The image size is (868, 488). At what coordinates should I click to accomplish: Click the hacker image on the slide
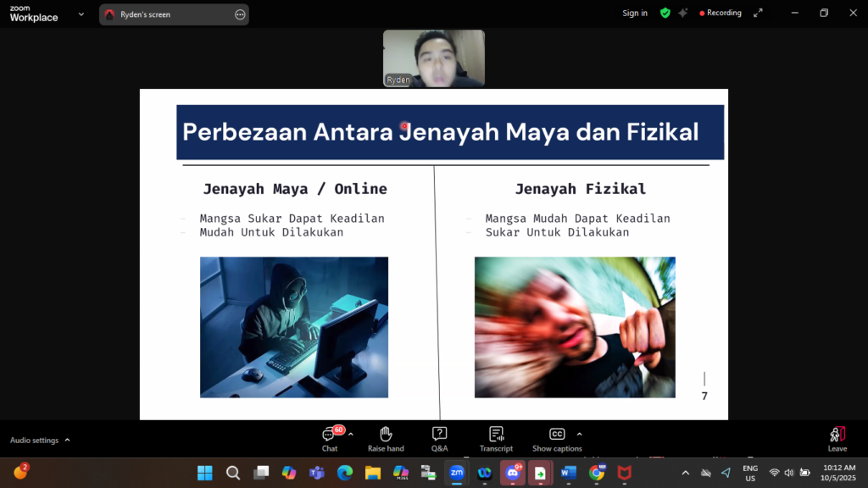pyautogui.click(x=294, y=327)
